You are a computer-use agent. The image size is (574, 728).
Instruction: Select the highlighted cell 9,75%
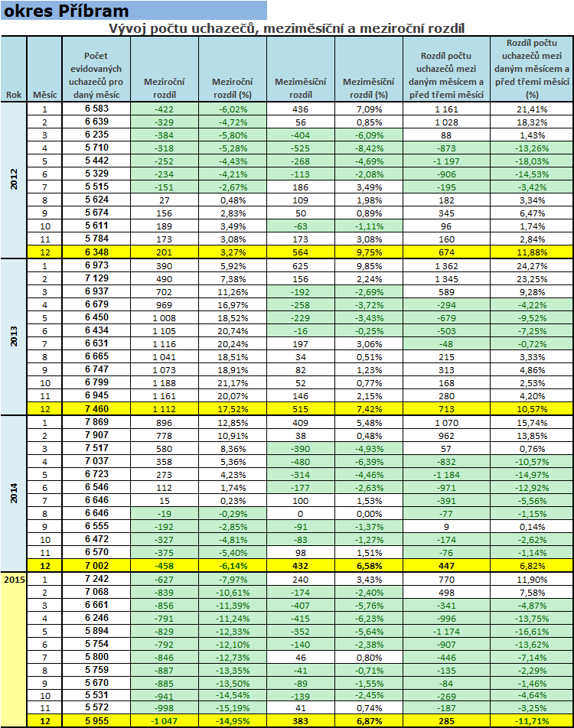click(x=369, y=252)
